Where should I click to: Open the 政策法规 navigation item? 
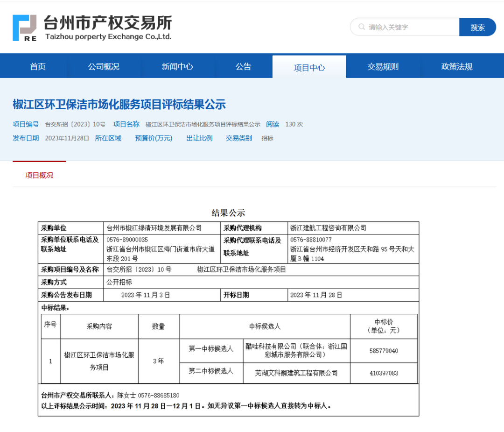coord(457,67)
